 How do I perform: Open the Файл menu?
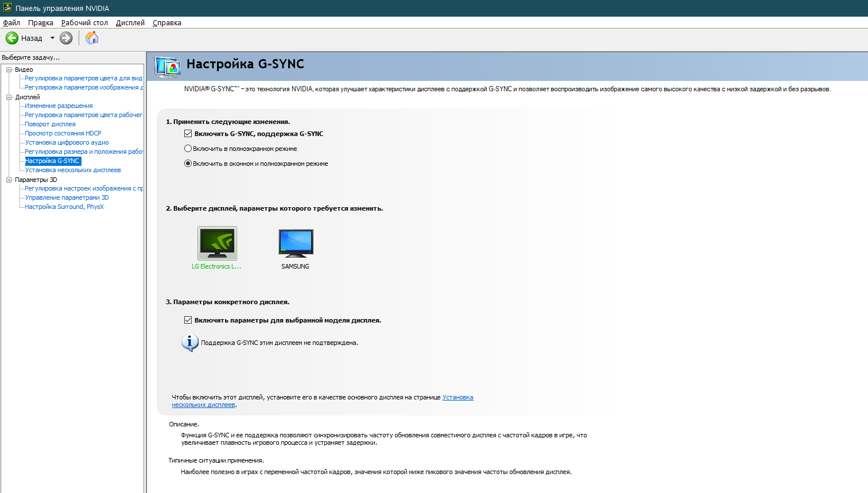(x=11, y=23)
